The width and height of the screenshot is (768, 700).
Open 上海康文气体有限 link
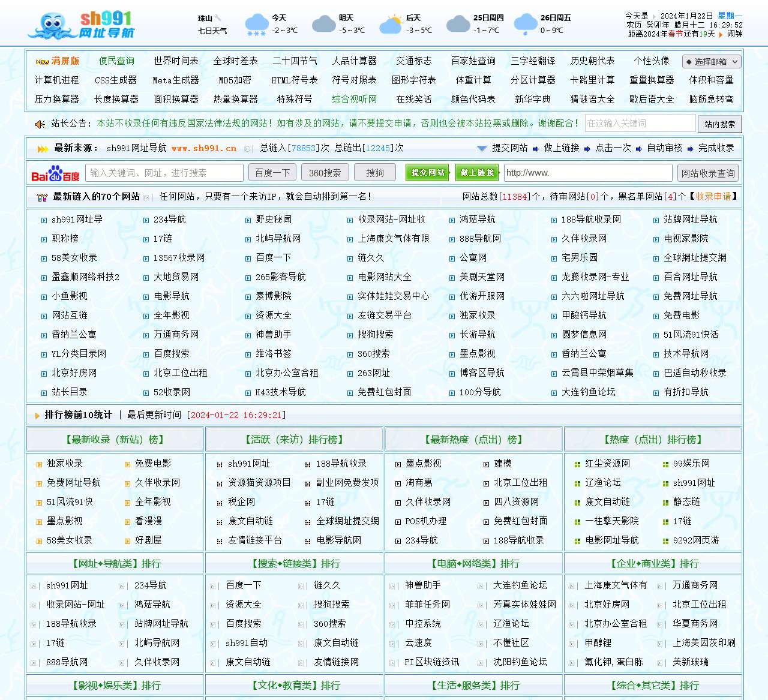(394, 239)
